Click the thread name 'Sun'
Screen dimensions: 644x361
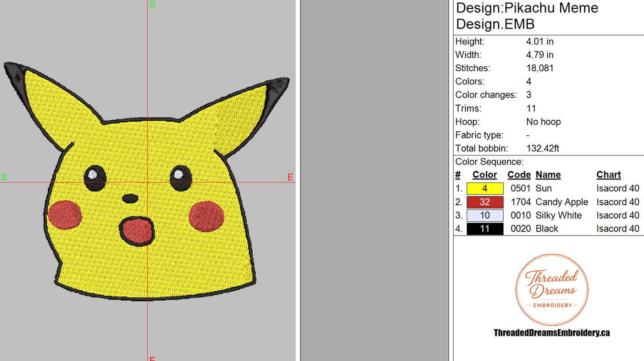tap(544, 189)
